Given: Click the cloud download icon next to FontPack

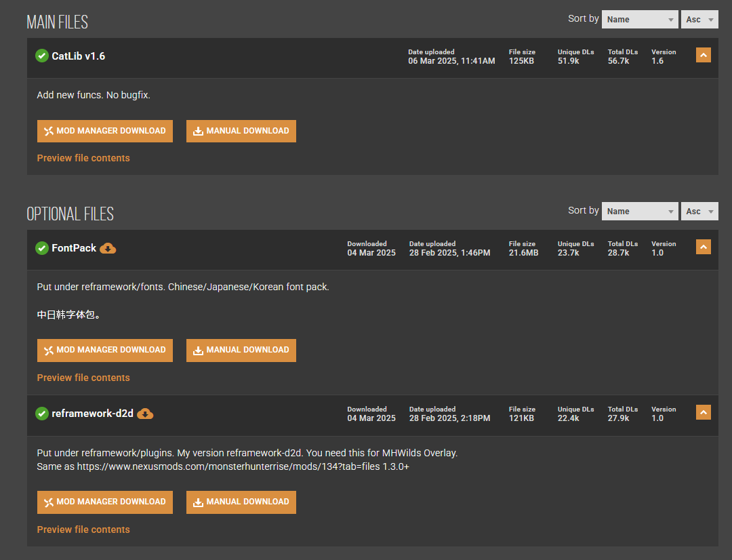Looking at the screenshot, I should (x=108, y=248).
